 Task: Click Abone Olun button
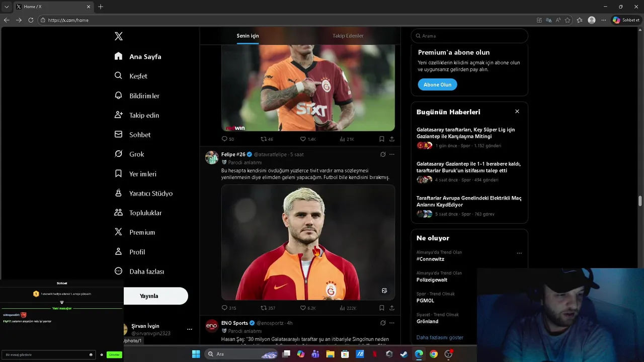pyautogui.click(x=437, y=84)
